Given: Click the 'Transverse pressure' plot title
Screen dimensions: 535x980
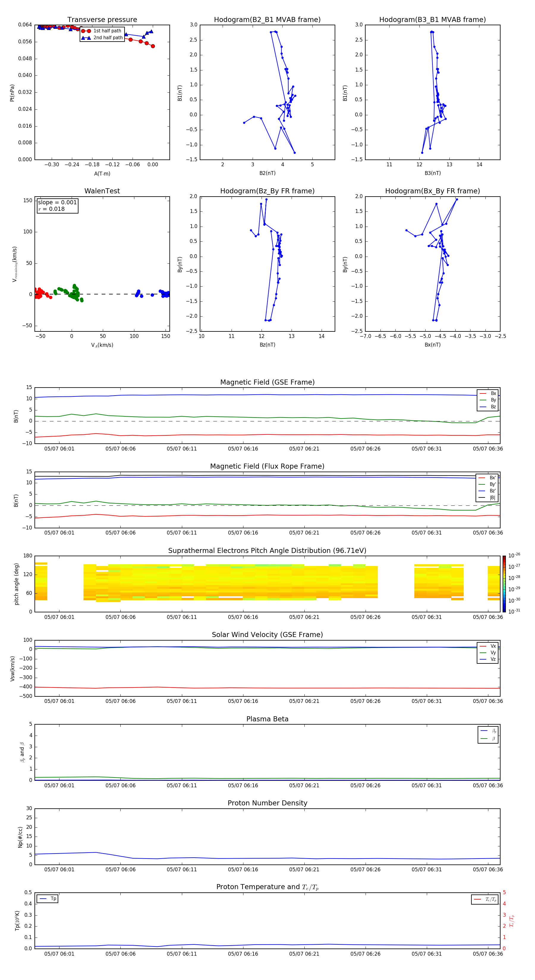Looking at the screenshot, I should [x=102, y=20].
